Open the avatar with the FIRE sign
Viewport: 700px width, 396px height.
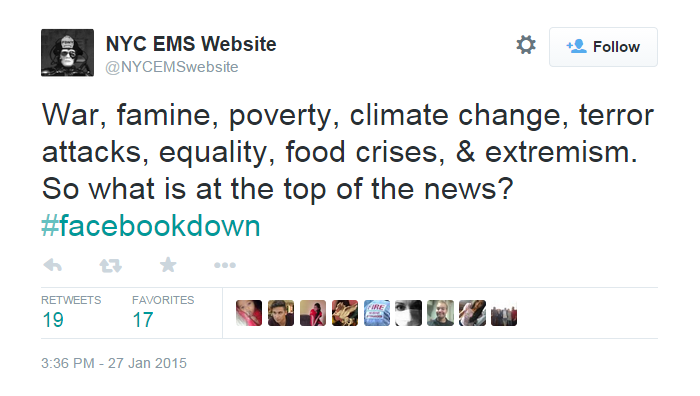[376, 313]
